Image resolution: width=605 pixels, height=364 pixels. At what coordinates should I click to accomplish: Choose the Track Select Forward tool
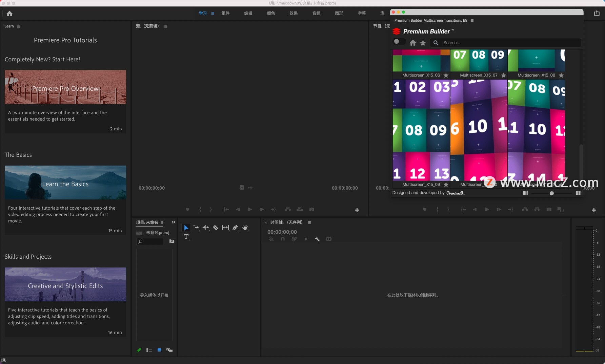point(196,228)
